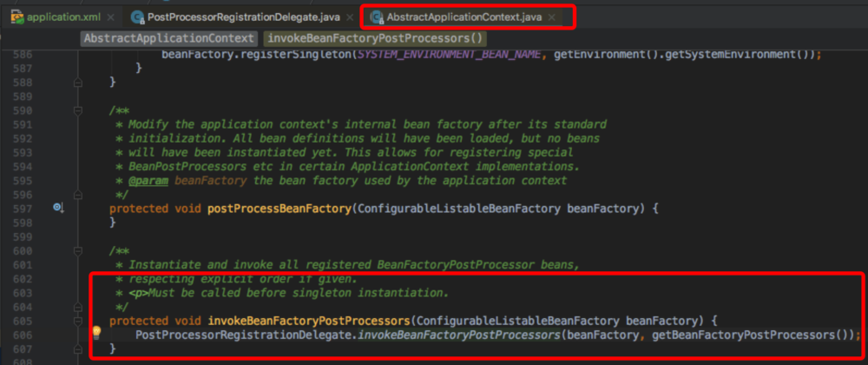Screen dimensions: 868x365
Task: Close the PostProcessorRegistrationDelegate.java tab
Action: point(349,17)
